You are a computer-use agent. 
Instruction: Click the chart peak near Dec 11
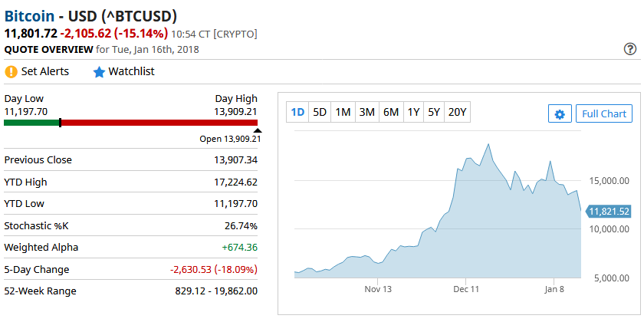click(488, 144)
